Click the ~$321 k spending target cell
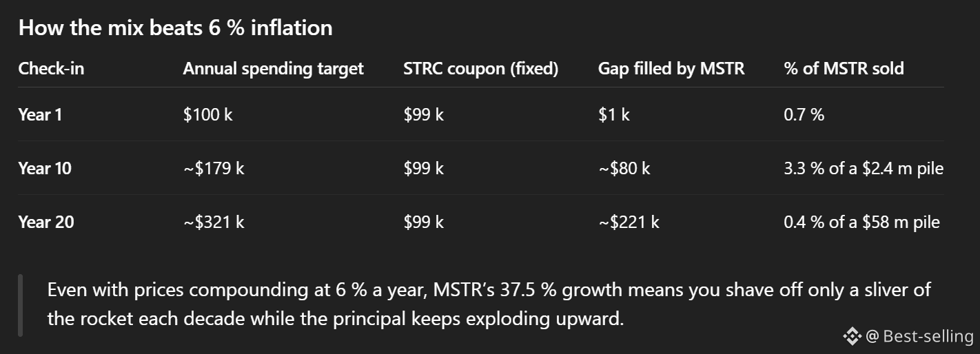 [214, 222]
